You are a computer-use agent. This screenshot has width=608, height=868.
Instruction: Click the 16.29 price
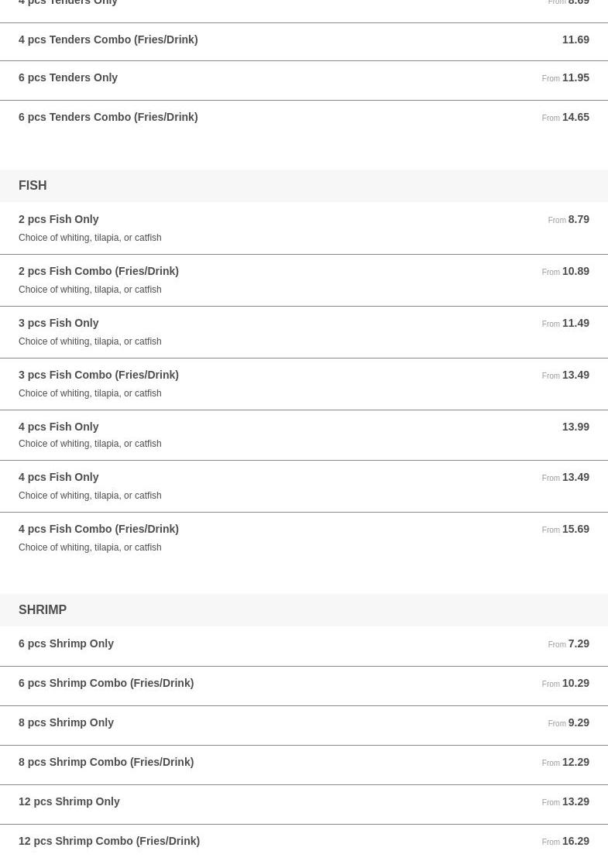click(575, 841)
